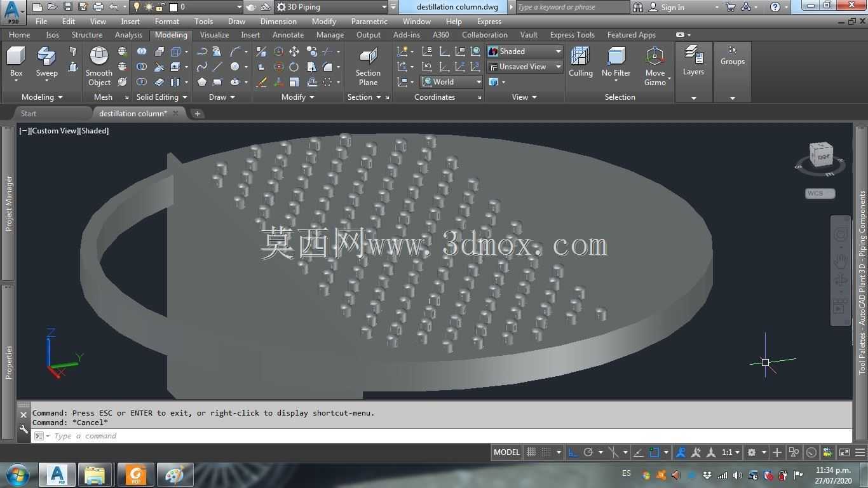Image resolution: width=868 pixels, height=488 pixels.
Task: Toggle grid display in status bar
Action: point(531,452)
